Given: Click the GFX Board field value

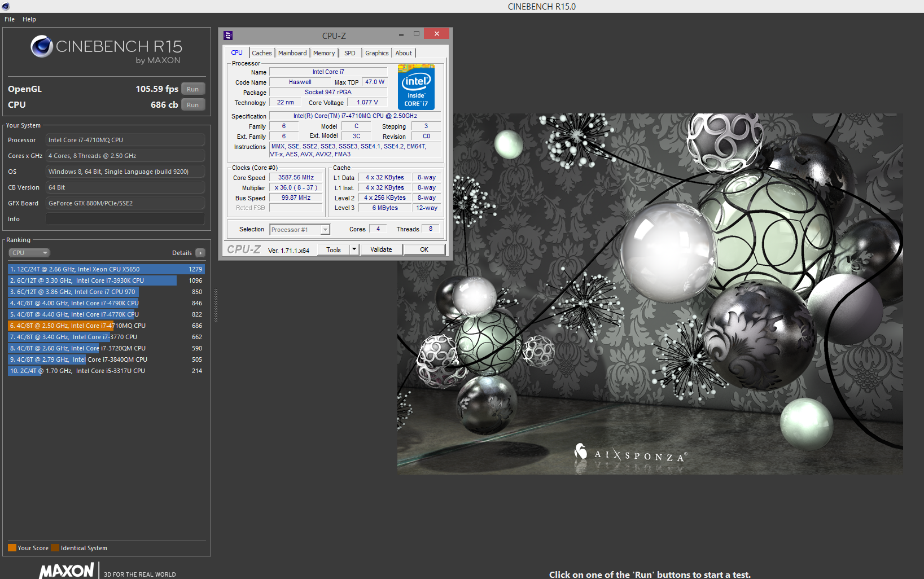Looking at the screenshot, I should click(x=125, y=203).
